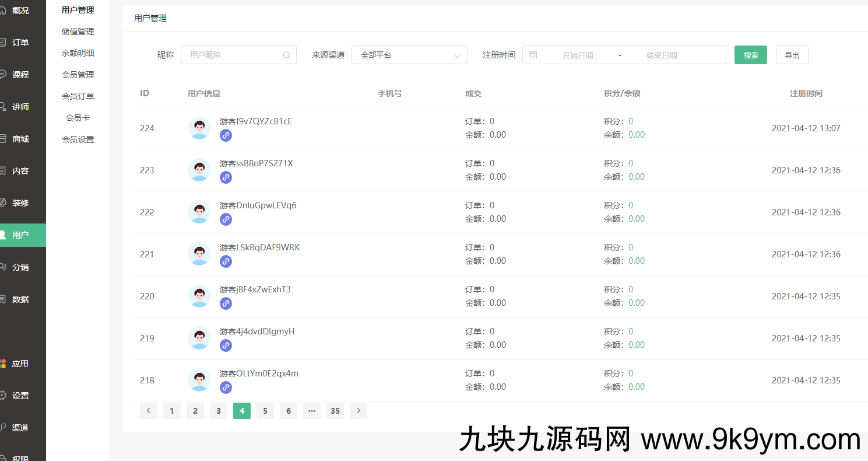Click the search magnifier in the nickname field

point(286,54)
